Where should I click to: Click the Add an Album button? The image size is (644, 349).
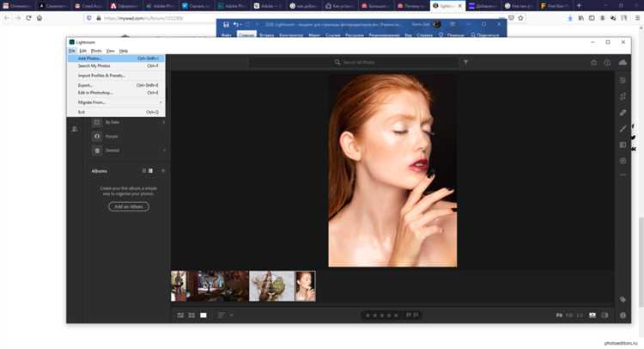pos(129,206)
